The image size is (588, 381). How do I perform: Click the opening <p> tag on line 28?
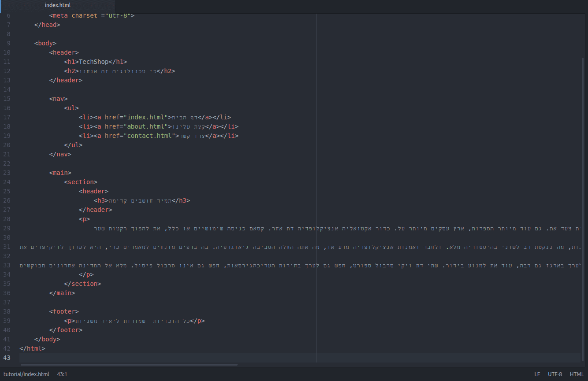[85, 219]
